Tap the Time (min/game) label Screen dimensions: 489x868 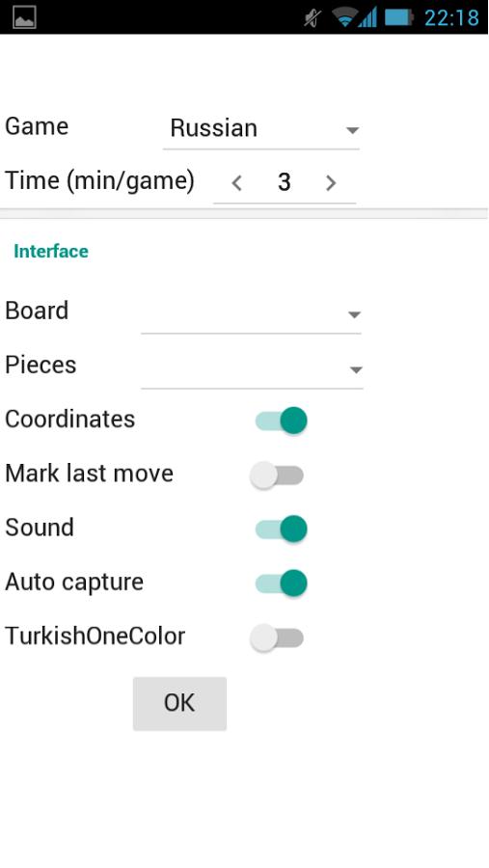(99, 181)
